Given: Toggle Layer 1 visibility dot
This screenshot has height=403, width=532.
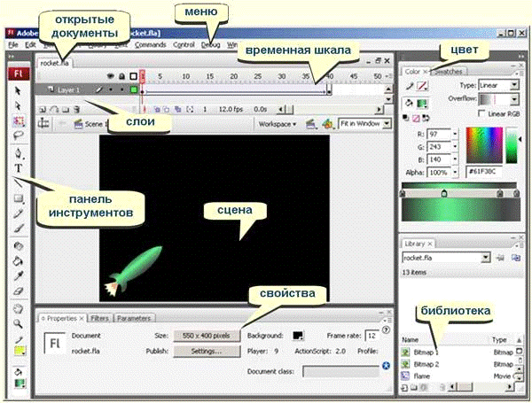Looking at the screenshot, I should [x=111, y=89].
